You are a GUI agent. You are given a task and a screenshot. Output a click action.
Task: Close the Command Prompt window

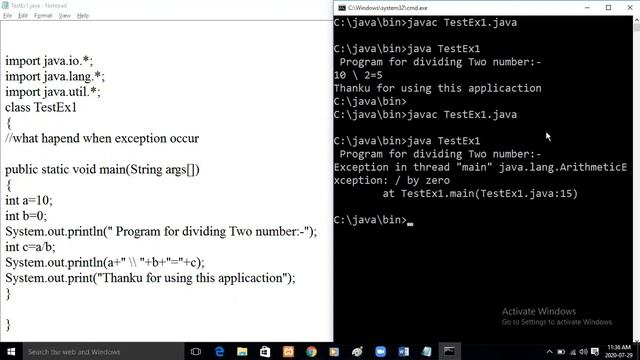tap(629, 8)
